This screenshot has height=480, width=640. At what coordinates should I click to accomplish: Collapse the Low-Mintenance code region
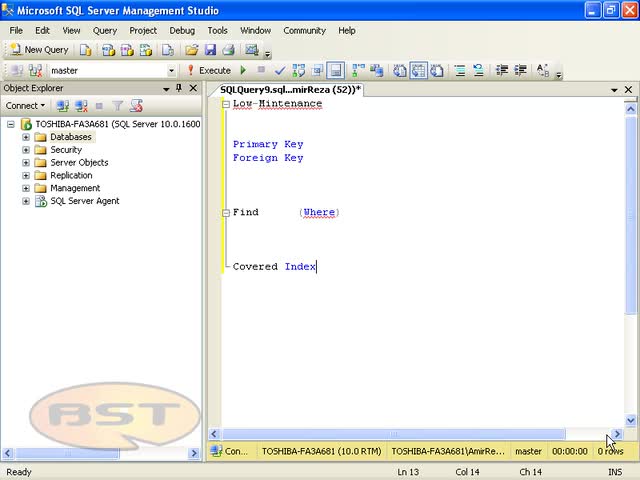[226, 104]
